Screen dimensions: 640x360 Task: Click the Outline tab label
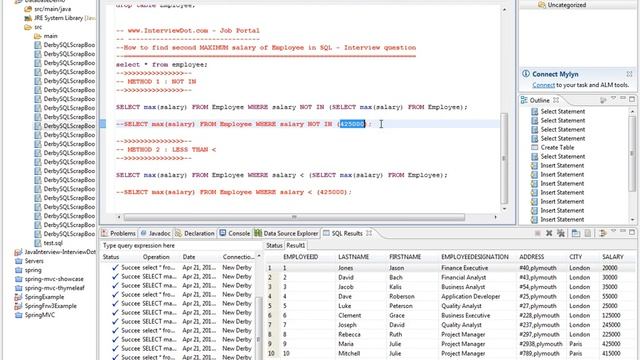(x=540, y=100)
